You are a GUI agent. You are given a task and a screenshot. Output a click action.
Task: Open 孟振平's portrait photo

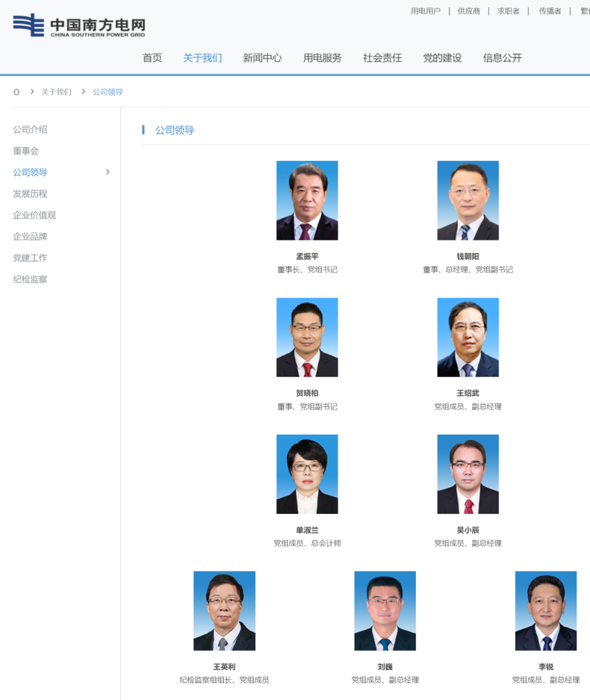pyautogui.click(x=307, y=200)
